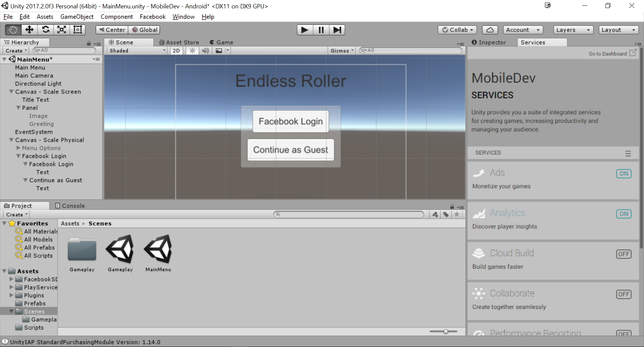Collapse the Scenes folder in Assets
The image size is (644, 347).
tap(11, 311)
